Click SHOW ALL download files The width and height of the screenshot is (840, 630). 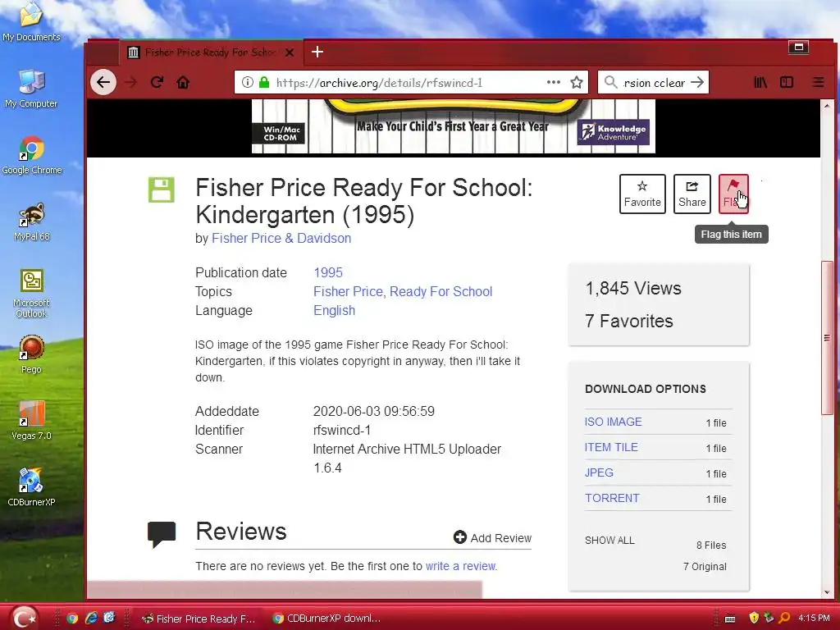609,540
